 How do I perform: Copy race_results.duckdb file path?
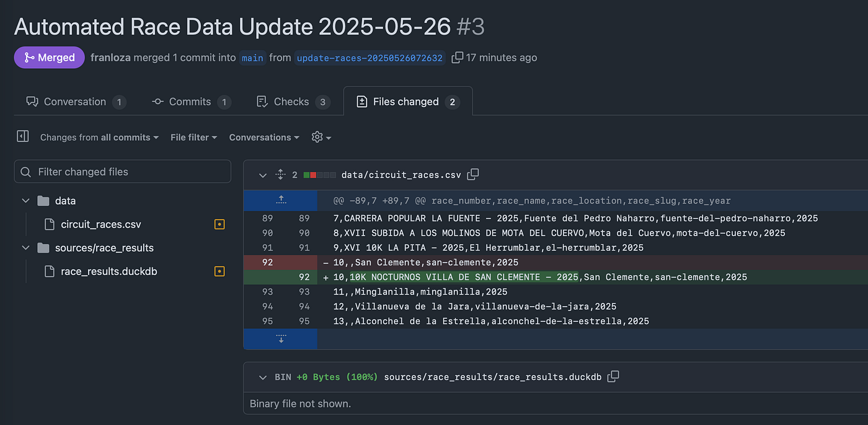tap(613, 377)
